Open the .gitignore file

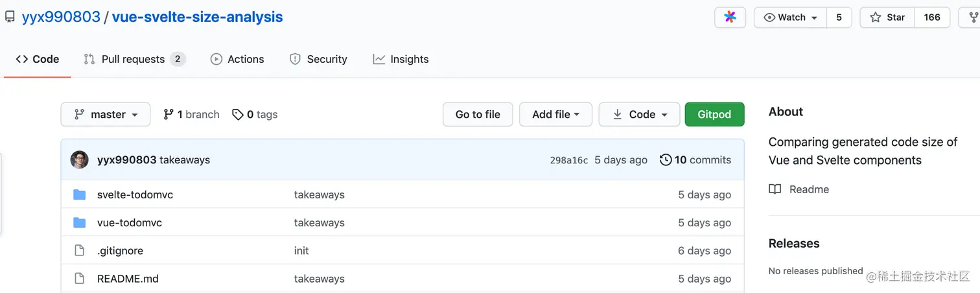120,251
